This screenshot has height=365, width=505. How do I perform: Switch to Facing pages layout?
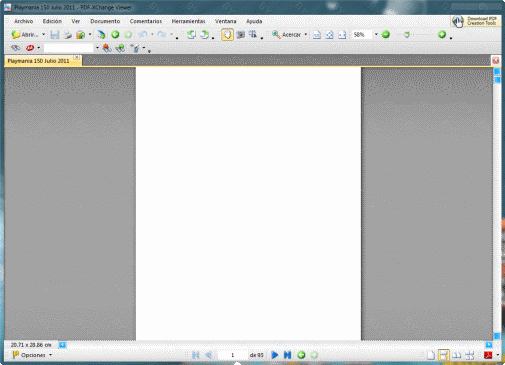tap(457, 355)
